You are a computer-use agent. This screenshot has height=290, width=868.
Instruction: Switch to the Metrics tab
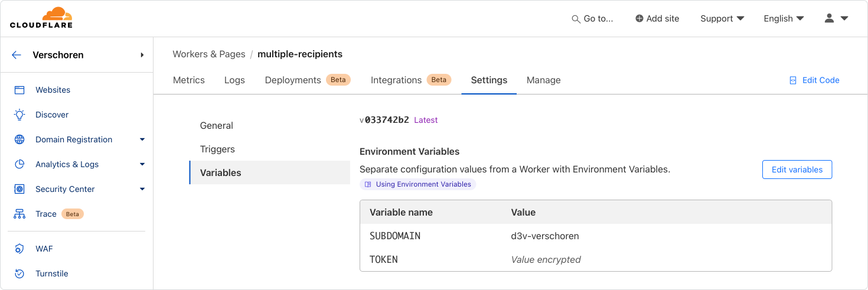(189, 80)
